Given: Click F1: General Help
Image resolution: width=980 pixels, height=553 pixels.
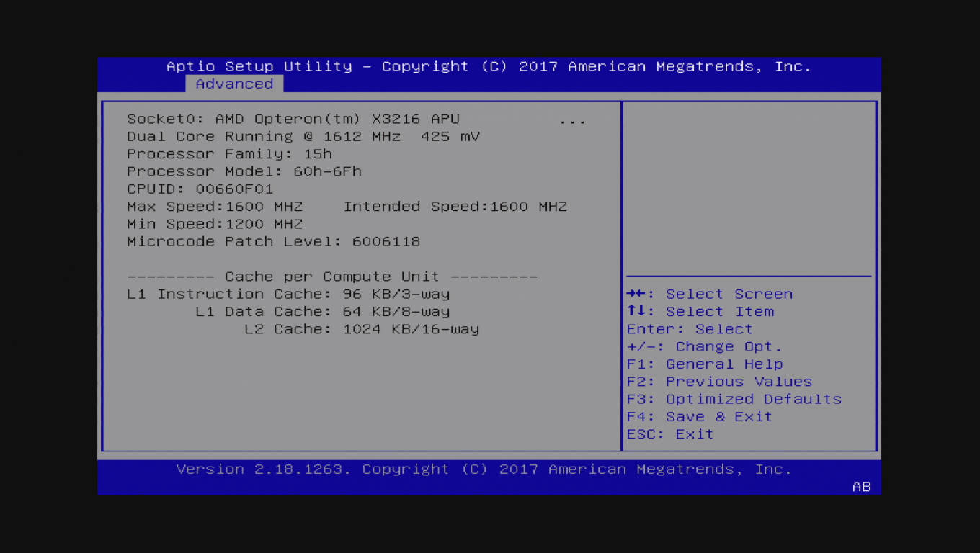Looking at the screenshot, I should pyautogui.click(x=705, y=364).
